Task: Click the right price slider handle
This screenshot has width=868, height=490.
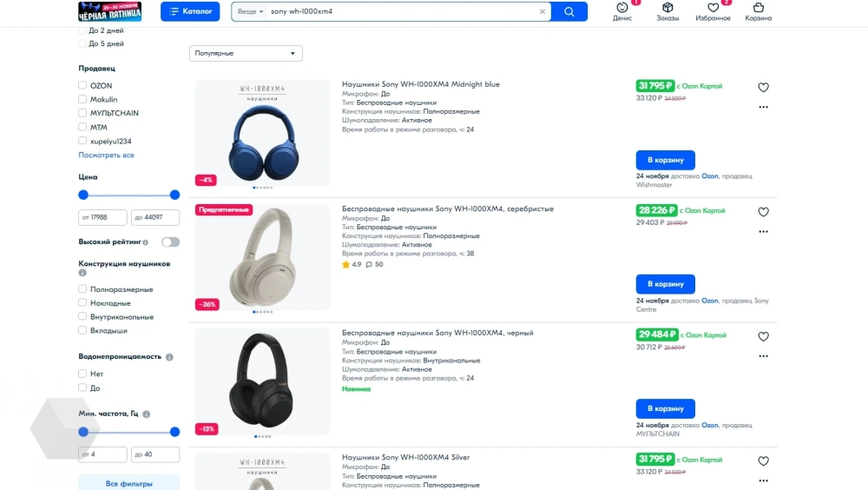Action: [x=174, y=195]
